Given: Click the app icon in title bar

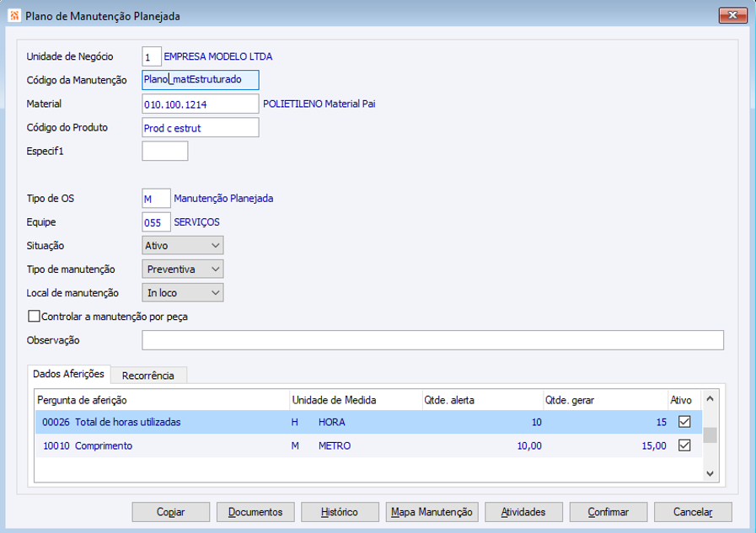Looking at the screenshot, I should click(14, 15).
